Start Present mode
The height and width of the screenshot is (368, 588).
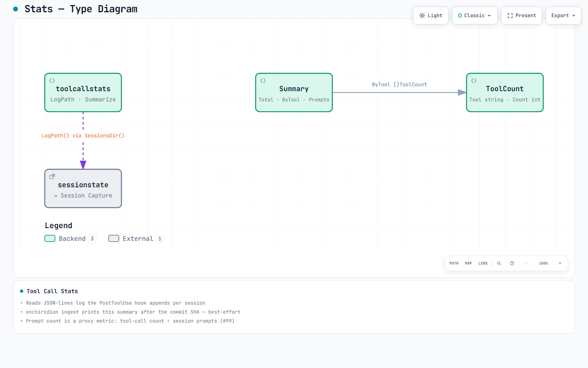[522, 16]
